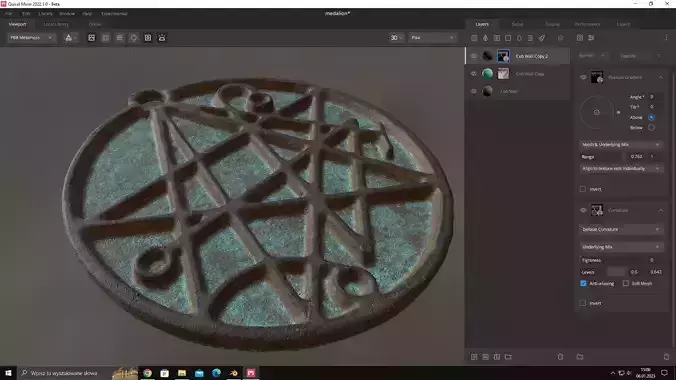Image resolution: width=676 pixels, height=380 pixels.
Task: Open the layer blend mode dropdown
Action: click(592, 56)
